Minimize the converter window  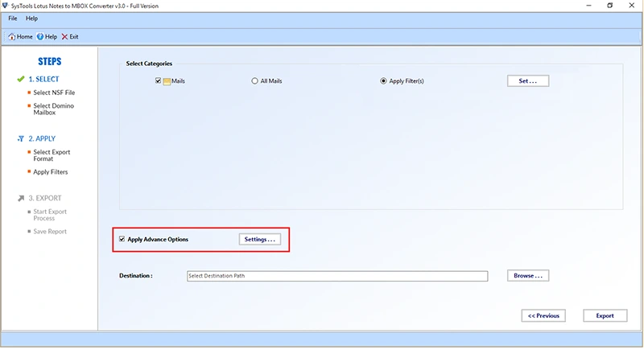click(x=588, y=6)
